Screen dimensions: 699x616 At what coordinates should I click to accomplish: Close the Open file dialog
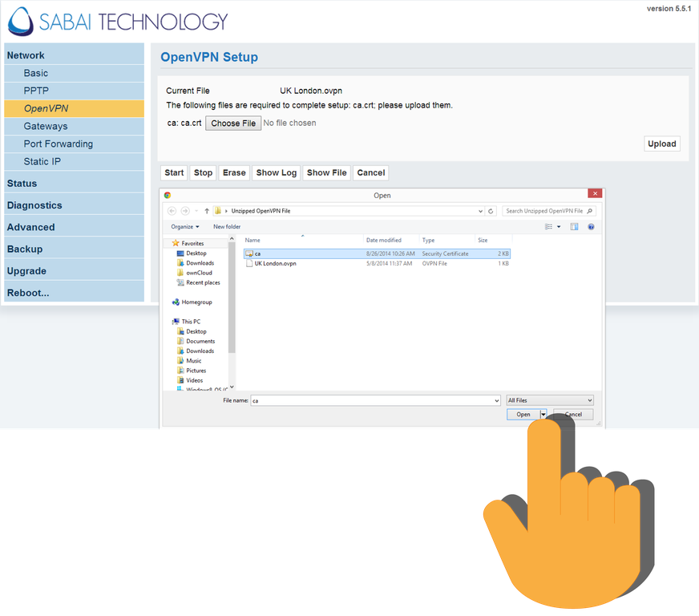coord(595,193)
